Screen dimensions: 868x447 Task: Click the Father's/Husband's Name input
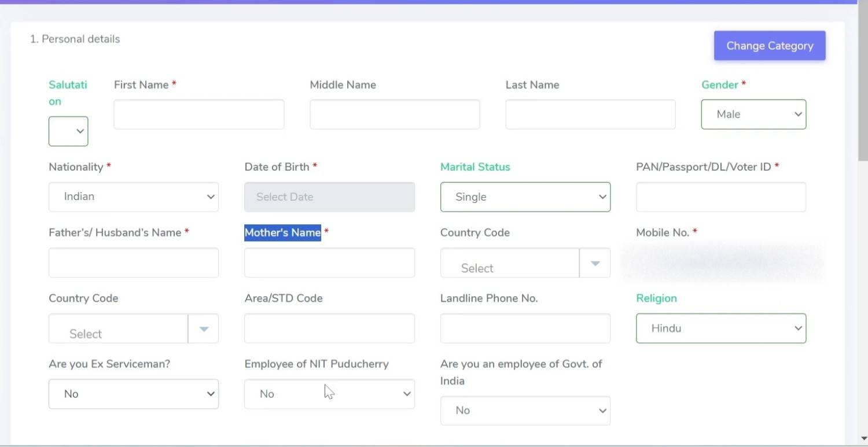[134, 263]
